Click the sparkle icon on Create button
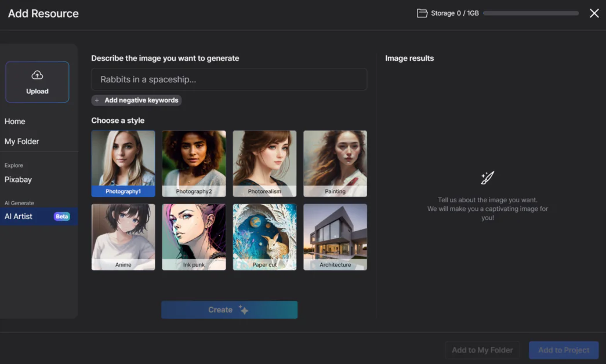 (x=244, y=310)
